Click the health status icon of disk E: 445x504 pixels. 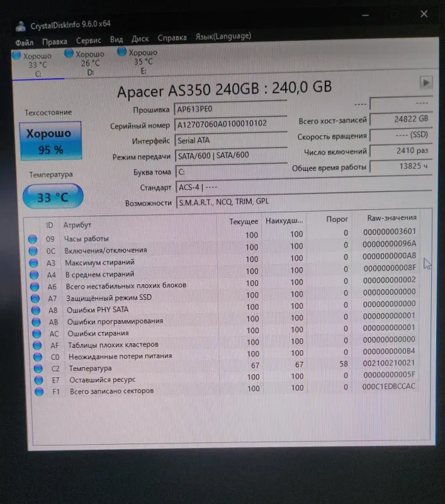click(121, 51)
